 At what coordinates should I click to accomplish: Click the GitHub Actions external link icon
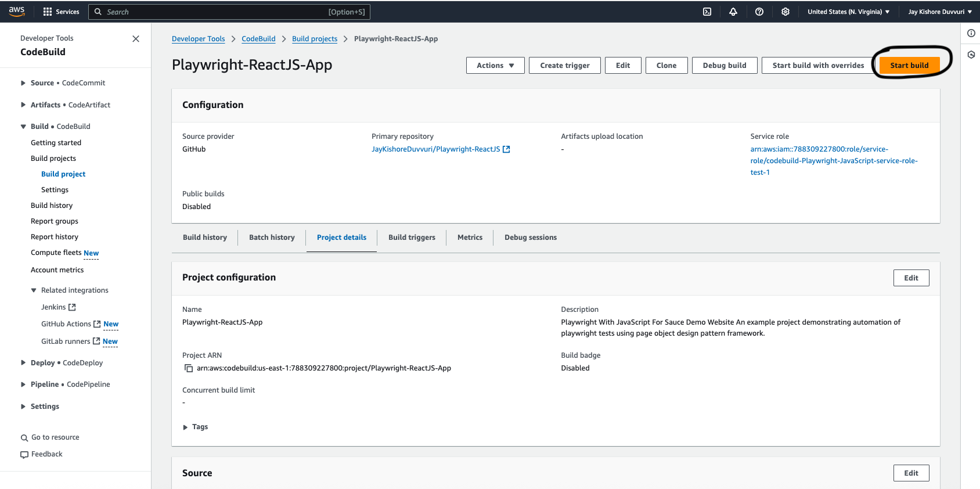(x=97, y=324)
